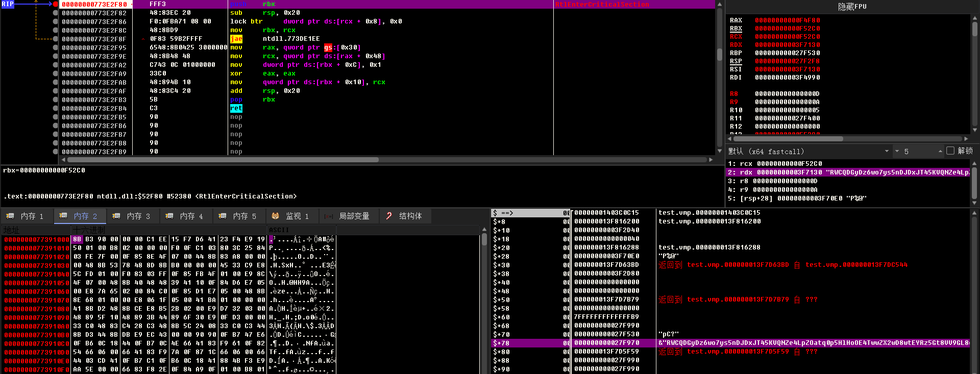The width and height of the screenshot is (980, 374).
Task: Click the disassembly horizontal scrollbar thumb
Action: point(223,160)
